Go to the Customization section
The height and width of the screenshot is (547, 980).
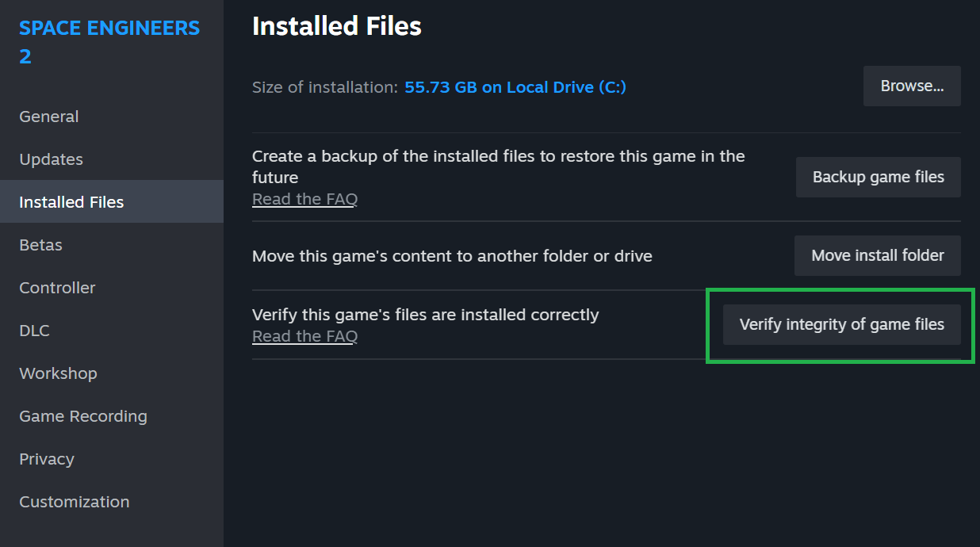tap(75, 502)
